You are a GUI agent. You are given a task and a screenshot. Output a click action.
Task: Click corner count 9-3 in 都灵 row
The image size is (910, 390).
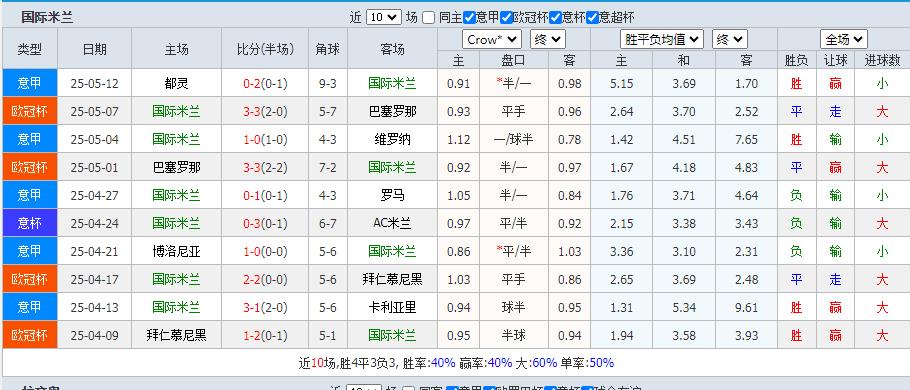[328, 84]
